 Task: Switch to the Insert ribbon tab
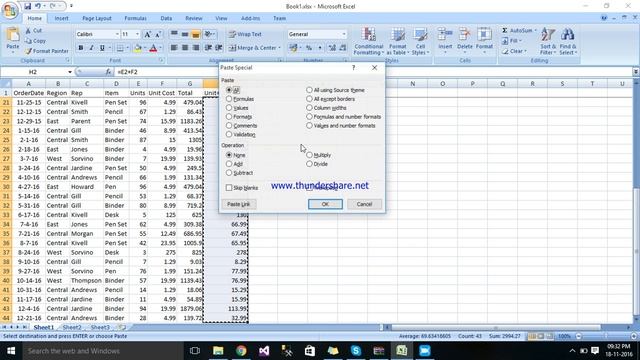62,18
